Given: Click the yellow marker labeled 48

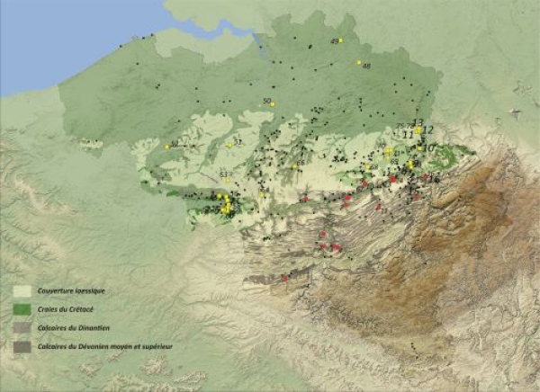Looking at the screenshot, I should (358, 62).
